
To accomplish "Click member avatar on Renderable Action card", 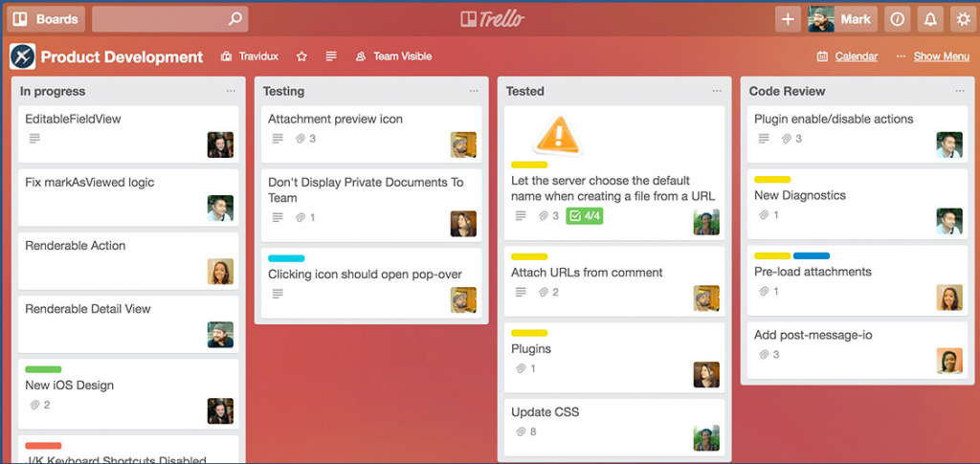I will 221,272.
